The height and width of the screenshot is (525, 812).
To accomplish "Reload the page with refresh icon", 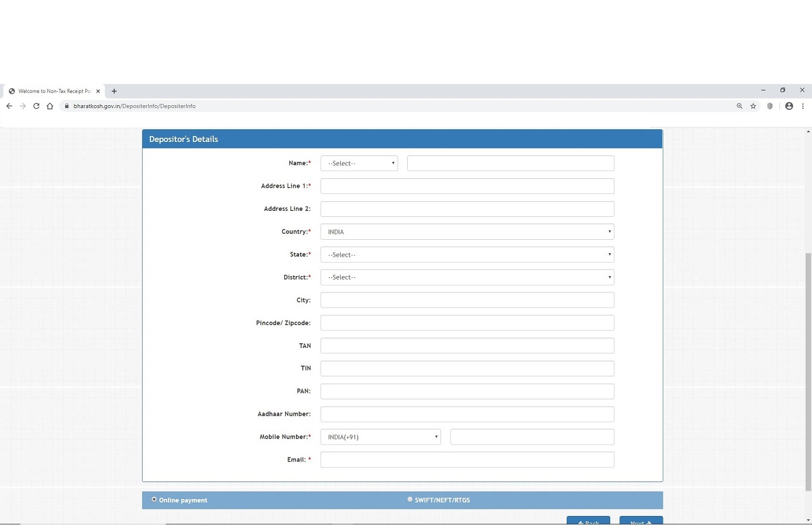I will [36, 106].
